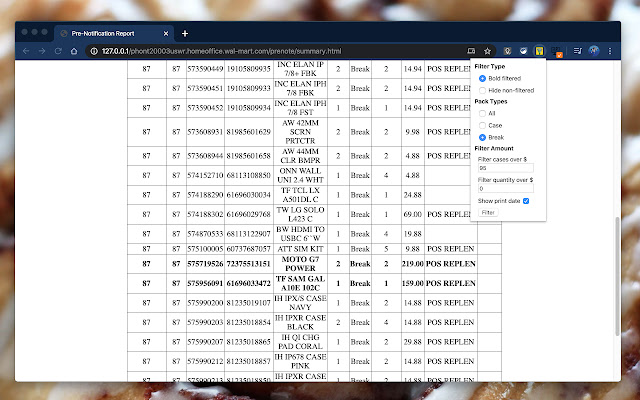Screen dimensions: 640x400
Task: Select item number 574188302 cell
Action: coord(205,214)
